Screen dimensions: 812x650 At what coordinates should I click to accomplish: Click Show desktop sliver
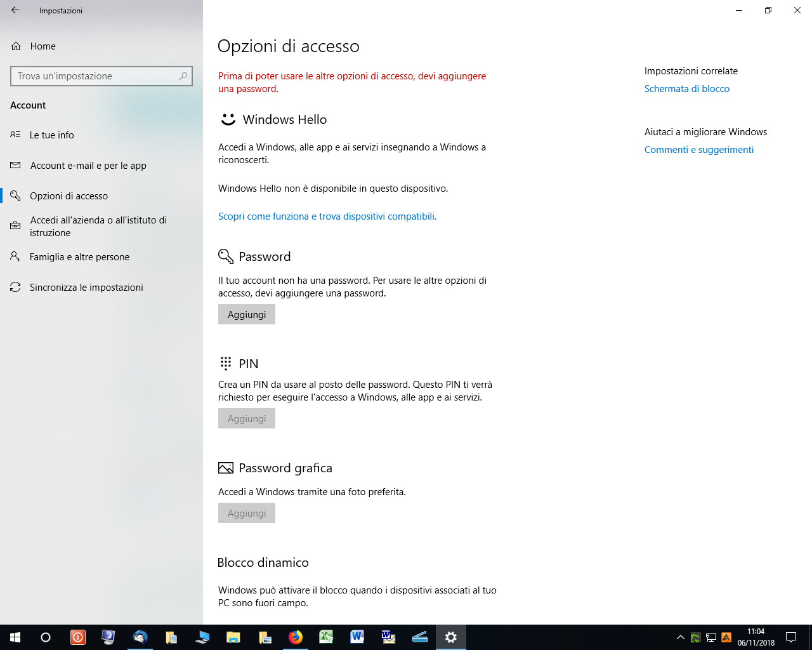[x=810, y=637]
